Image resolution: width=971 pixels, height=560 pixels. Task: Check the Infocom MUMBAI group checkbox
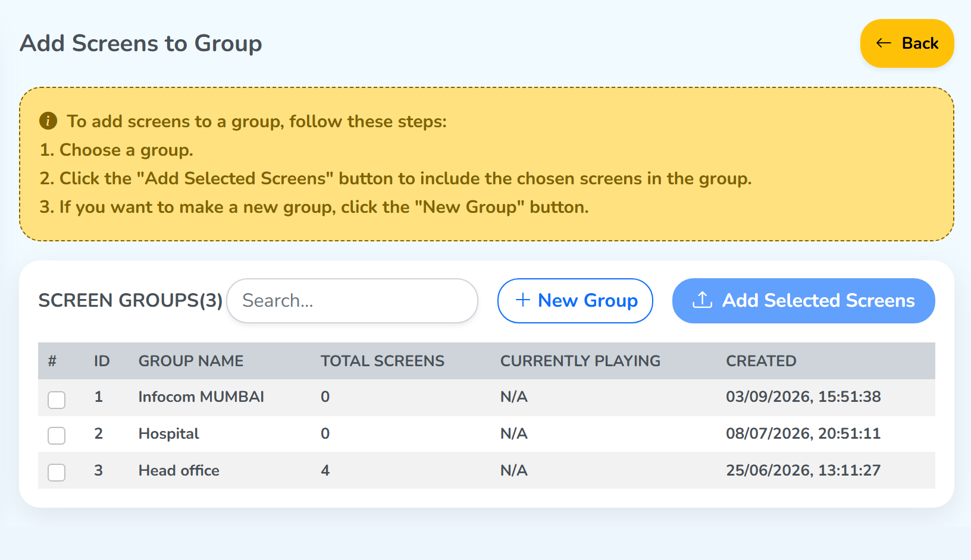pyautogui.click(x=57, y=399)
